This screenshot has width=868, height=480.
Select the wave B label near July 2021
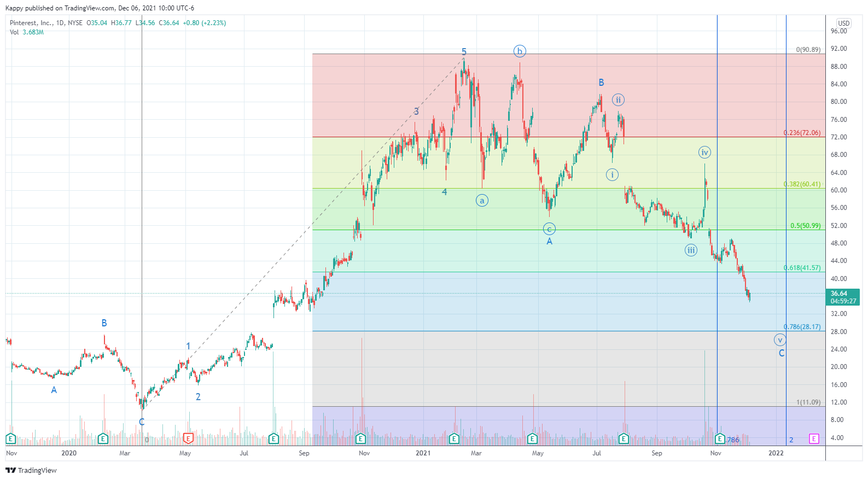pos(601,83)
